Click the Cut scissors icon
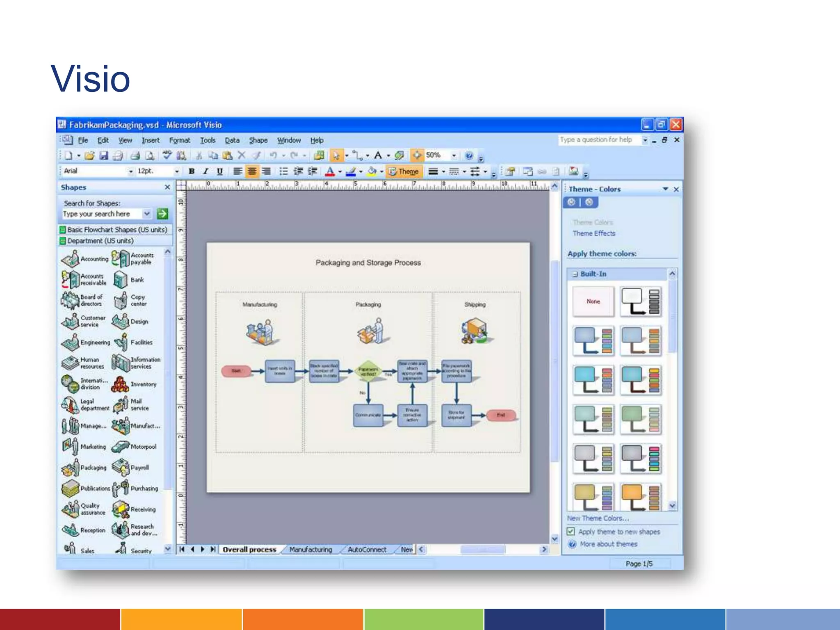 pyautogui.click(x=199, y=155)
